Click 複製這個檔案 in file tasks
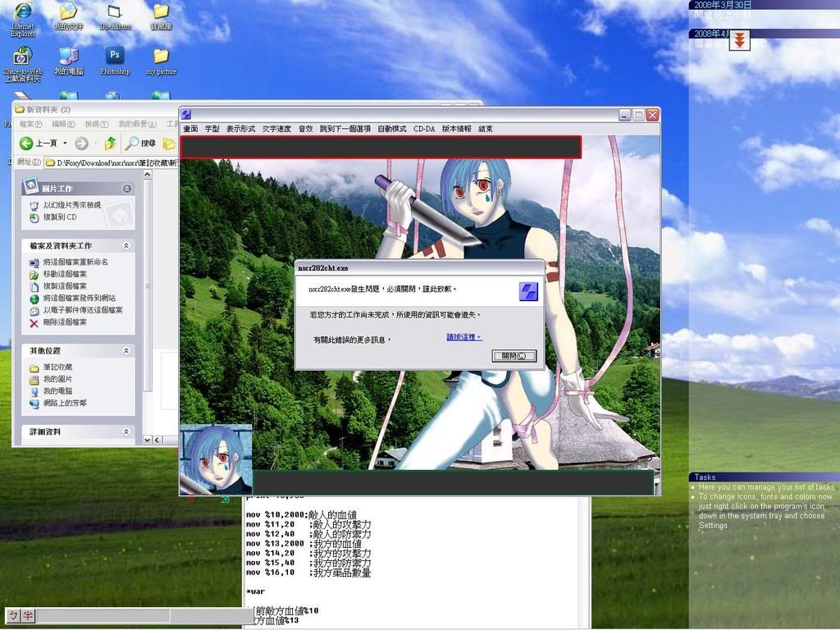The image size is (840, 630). (58, 286)
